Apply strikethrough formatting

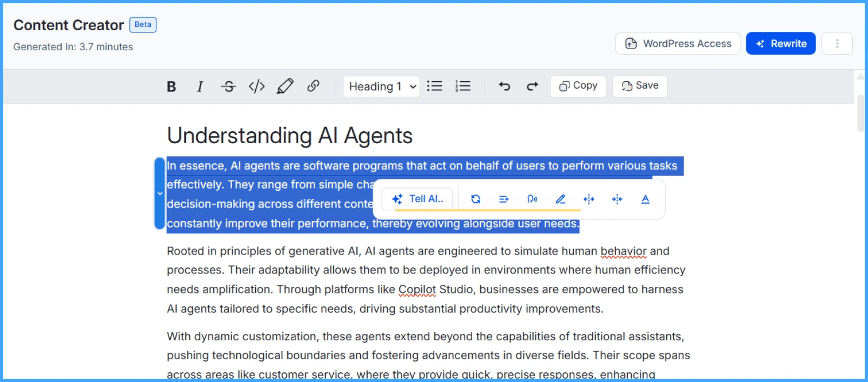(228, 86)
